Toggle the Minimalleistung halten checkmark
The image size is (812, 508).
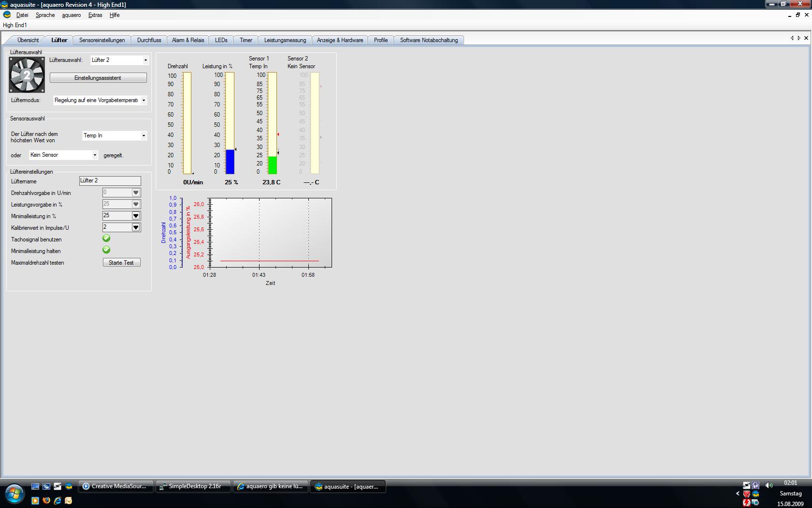click(x=106, y=250)
